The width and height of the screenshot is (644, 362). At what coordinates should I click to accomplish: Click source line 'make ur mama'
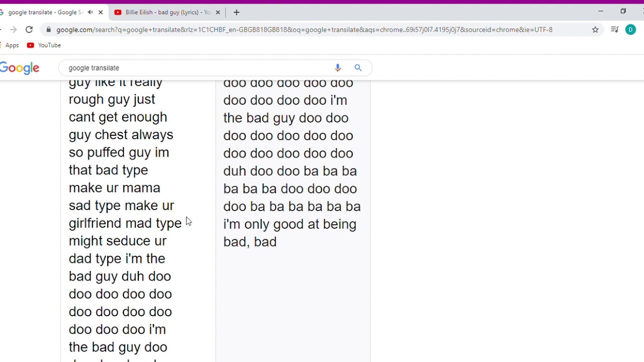click(x=114, y=188)
